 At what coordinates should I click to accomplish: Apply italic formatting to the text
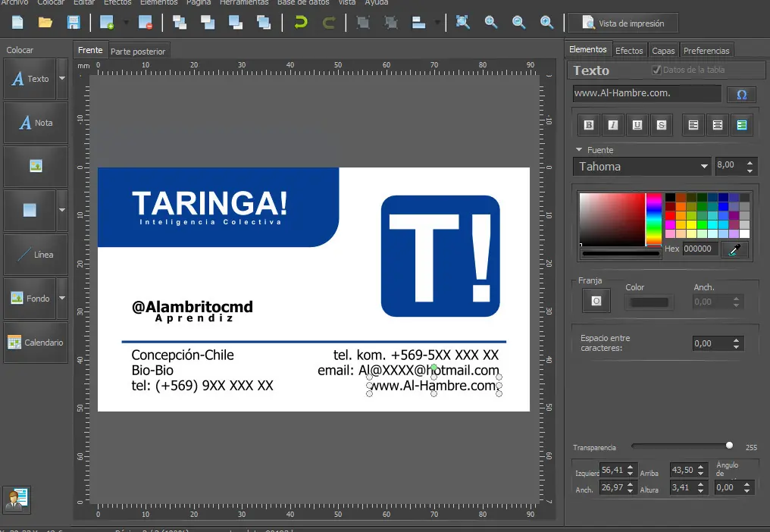point(612,124)
